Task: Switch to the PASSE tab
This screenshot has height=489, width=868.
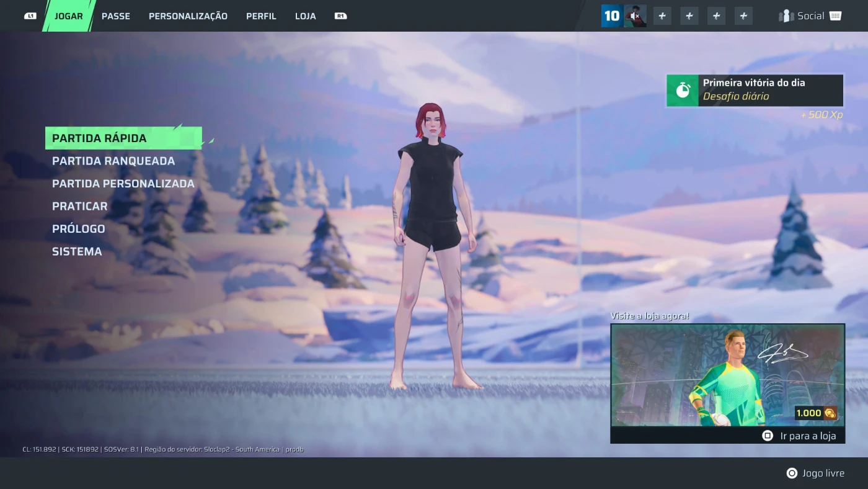Action: coord(116,16)
